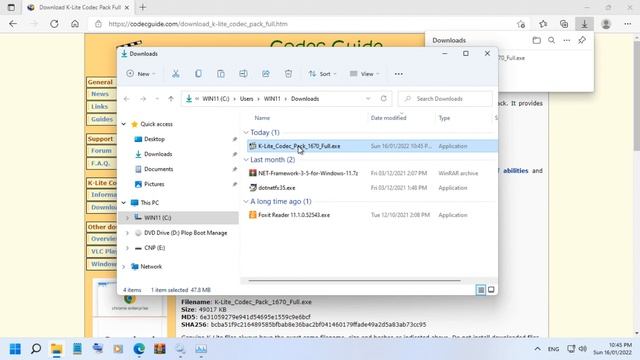
Task: Click the Type column header
Action: (x=444, y=118)
